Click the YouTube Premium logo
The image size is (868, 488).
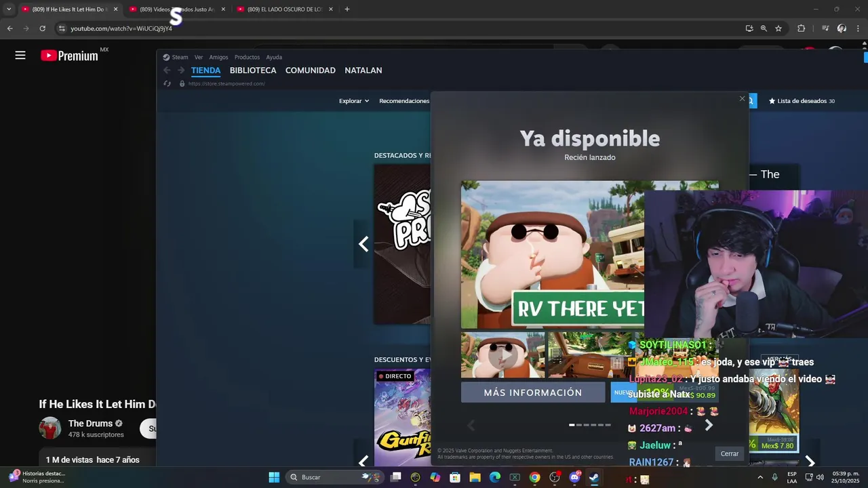click(x=69, y=56)
